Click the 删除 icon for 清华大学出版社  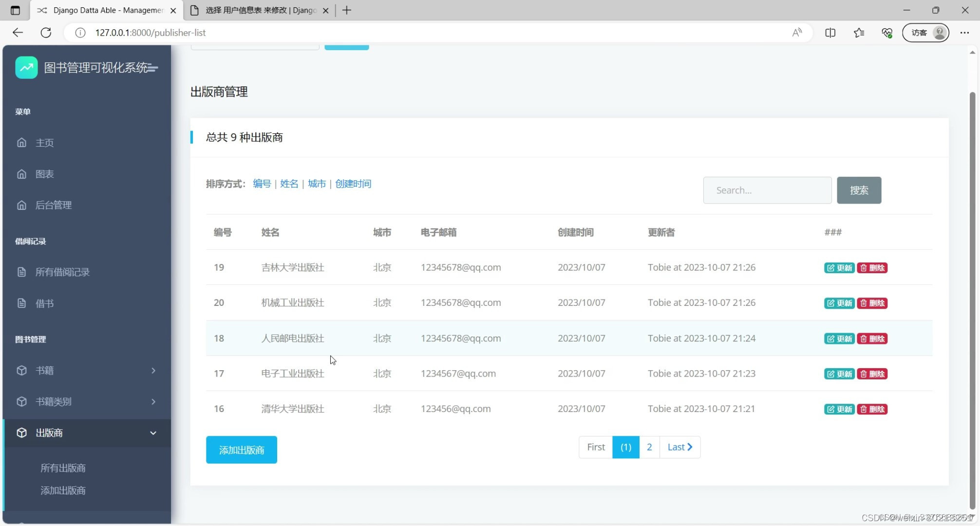tap(872, 409)
